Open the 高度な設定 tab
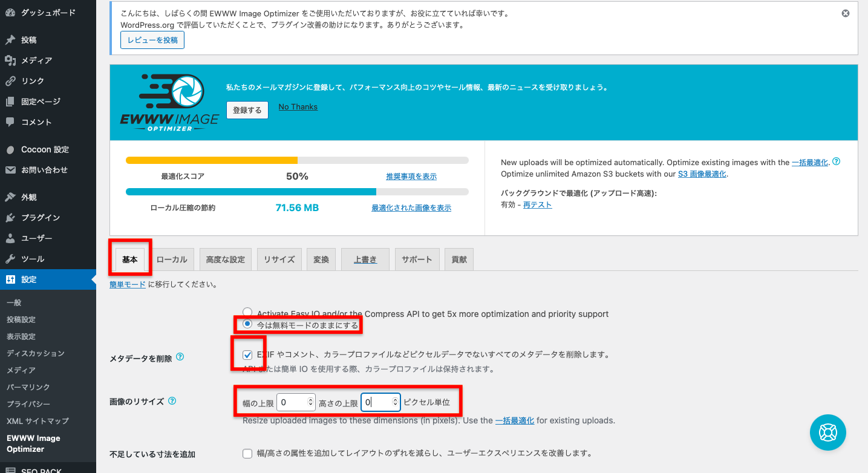The height and width of the screenshot is (473, 868). click(x=226, y=259)
